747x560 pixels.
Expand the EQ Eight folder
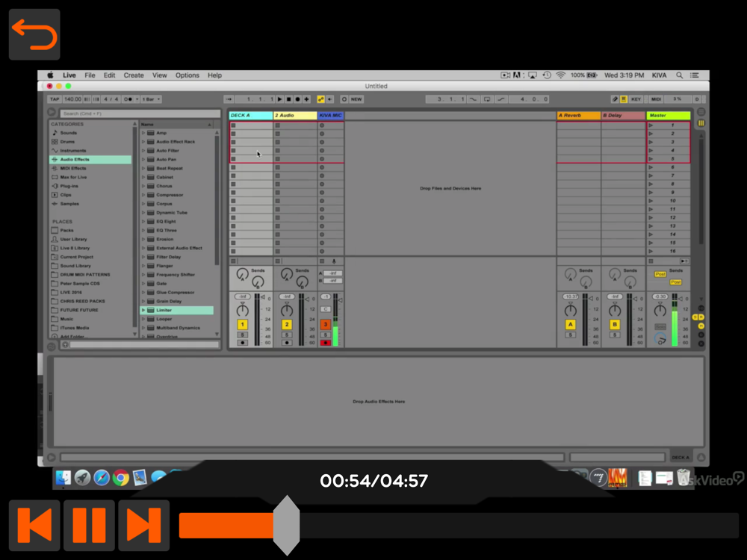(x=143, y=222)
